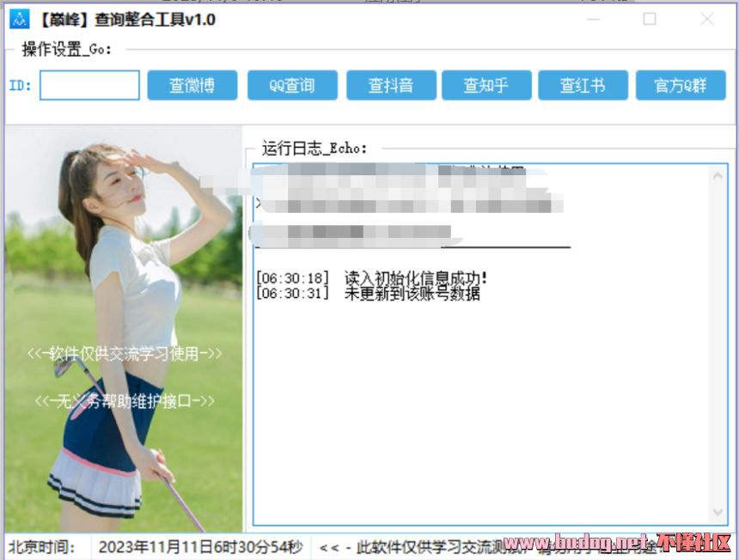This screenshot has height=560, width=739.
Task: Click the log line 未更新到该账号数据
Action: coord(368,294)
